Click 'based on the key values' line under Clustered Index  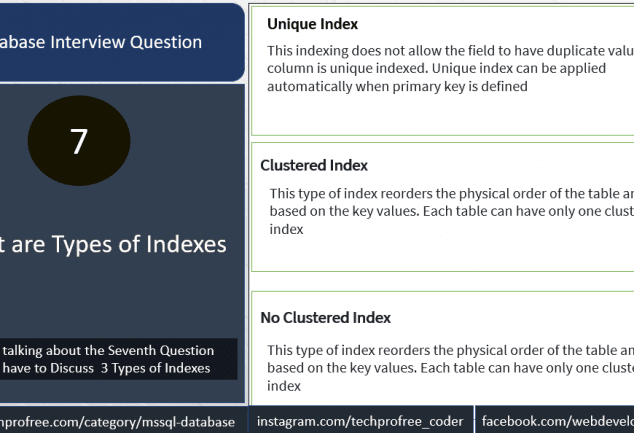click(452, 211)
